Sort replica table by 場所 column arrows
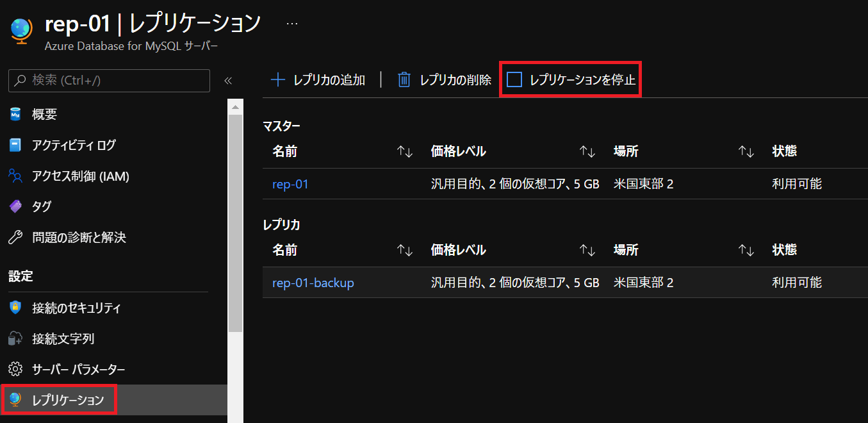Screen dimensions: 868x423 click(x=746, y=250)
